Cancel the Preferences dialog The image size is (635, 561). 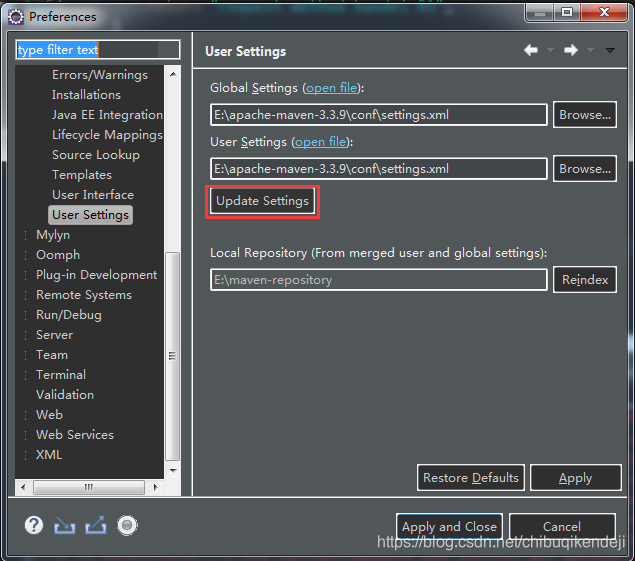point(562,527)
